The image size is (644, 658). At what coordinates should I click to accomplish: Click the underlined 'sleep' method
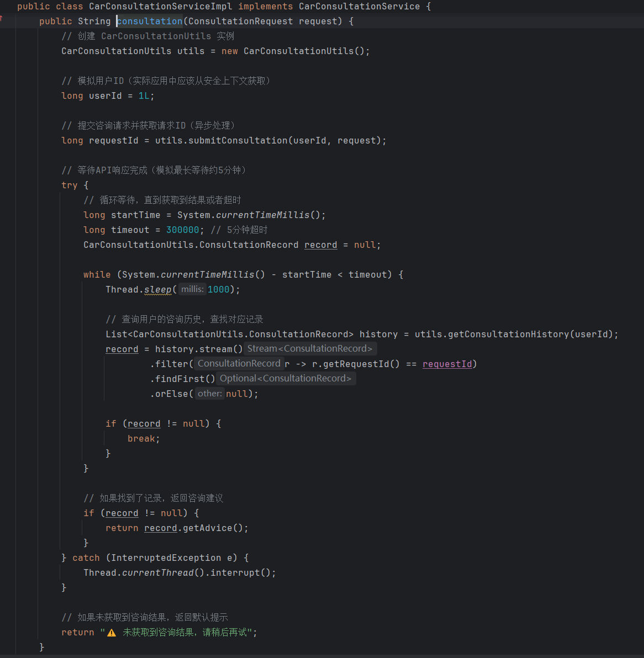(x=158, y=289)
